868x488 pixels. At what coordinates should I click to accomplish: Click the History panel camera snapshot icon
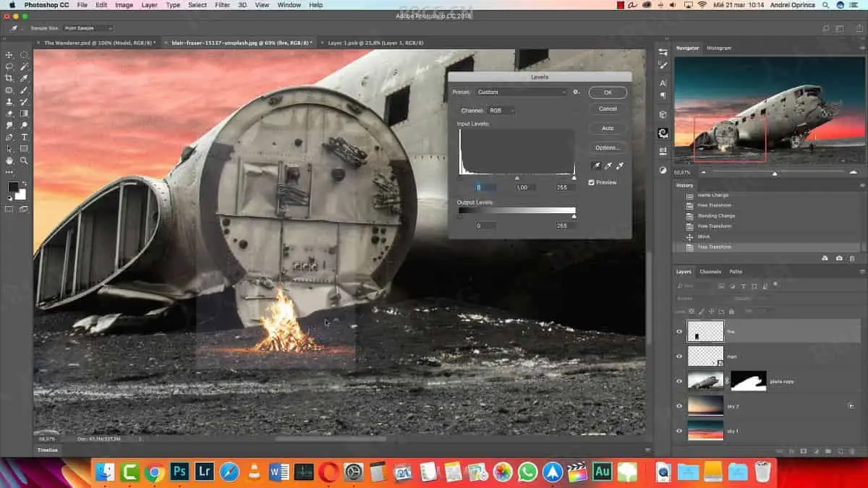pos(839,258)
